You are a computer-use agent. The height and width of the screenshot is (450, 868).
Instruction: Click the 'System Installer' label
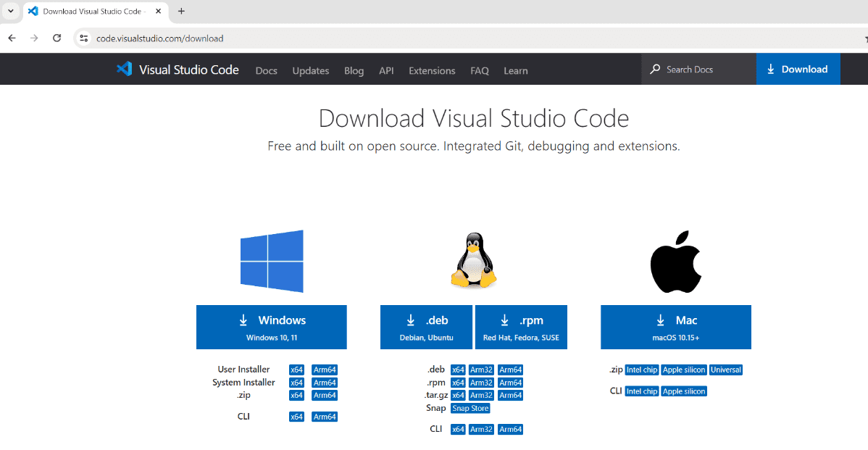243,383
